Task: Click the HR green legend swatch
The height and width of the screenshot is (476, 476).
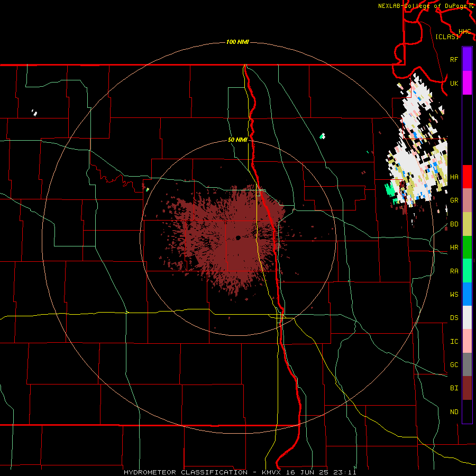Action: pyautogui.click(x=467, y=248)
